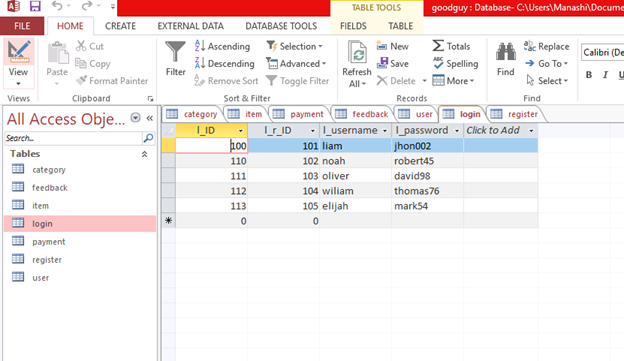Open the Go To dropdown
Viewport: 624px width, 361px height.
coord(547,63)
